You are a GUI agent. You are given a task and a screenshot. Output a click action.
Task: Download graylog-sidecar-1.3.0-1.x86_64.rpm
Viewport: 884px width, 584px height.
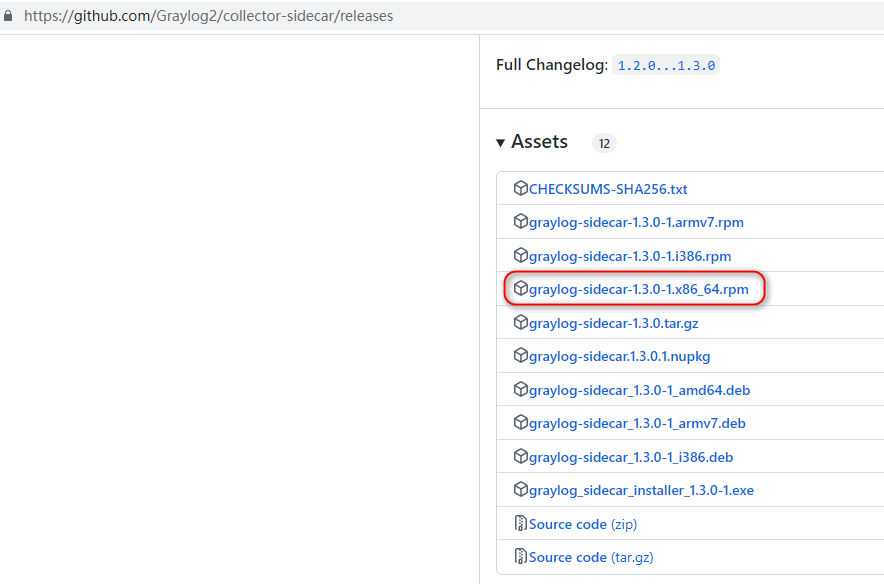[x=639, y=289]
